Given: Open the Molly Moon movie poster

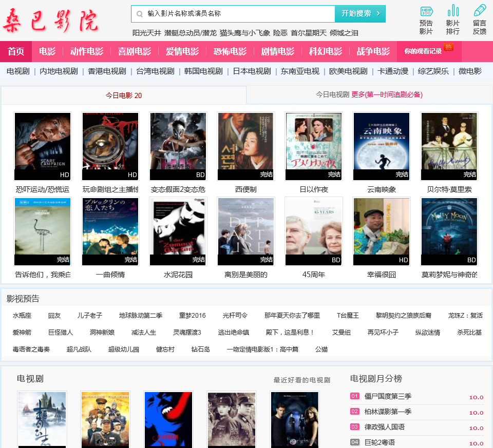Looking at the screenshot, I should coord(449,231).
